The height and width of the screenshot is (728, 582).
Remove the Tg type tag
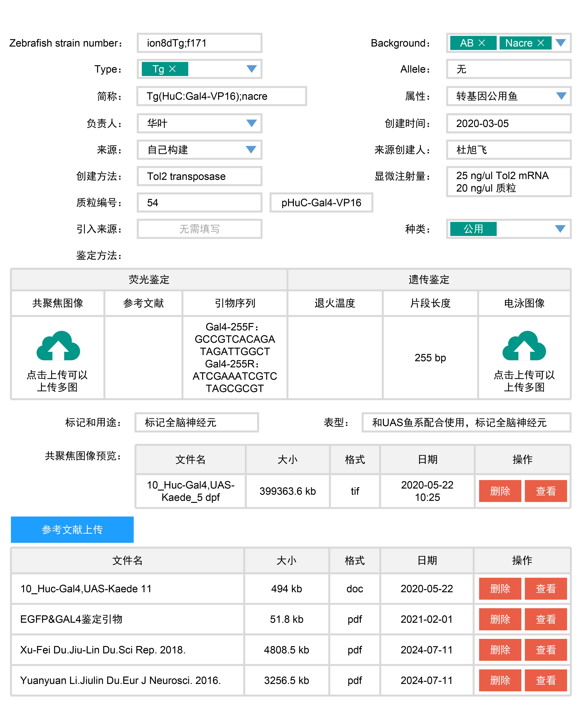click(172, 69)
